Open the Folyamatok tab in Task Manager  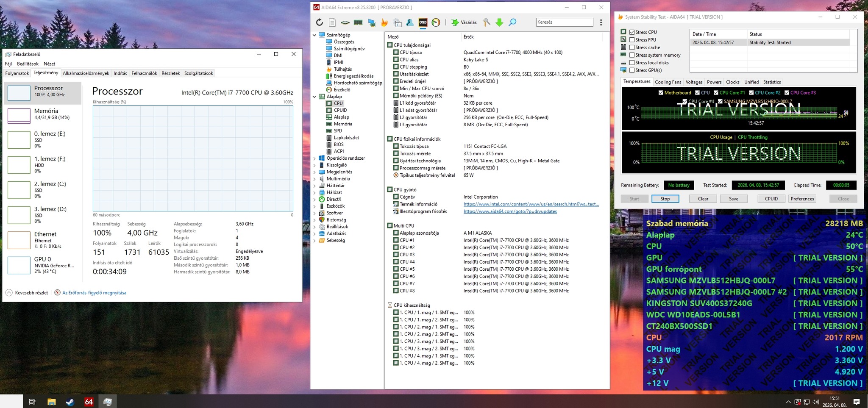click(x=17, y=73)
